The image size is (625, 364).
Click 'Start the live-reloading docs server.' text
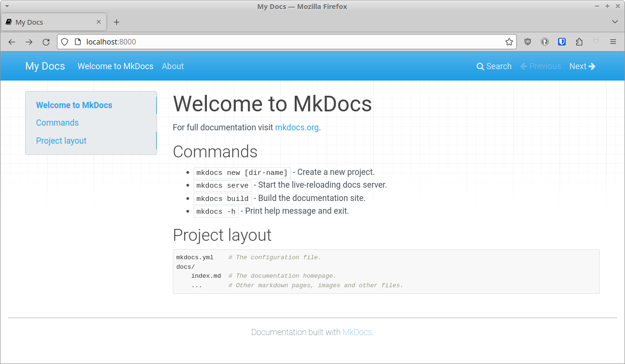coord(323,185)
